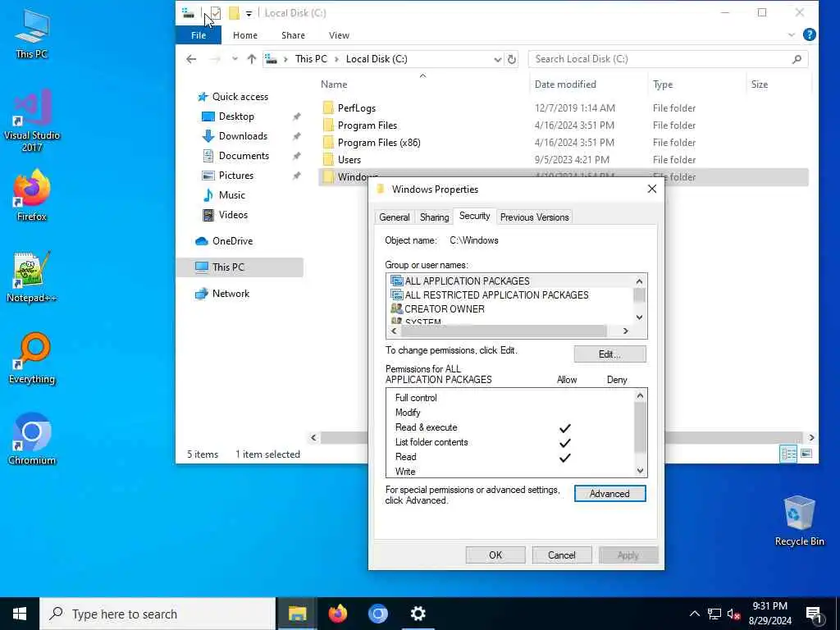Click Firefox icon in taskbar
Image resolution: width=840 pixels, height=630 pixels.
337,614
